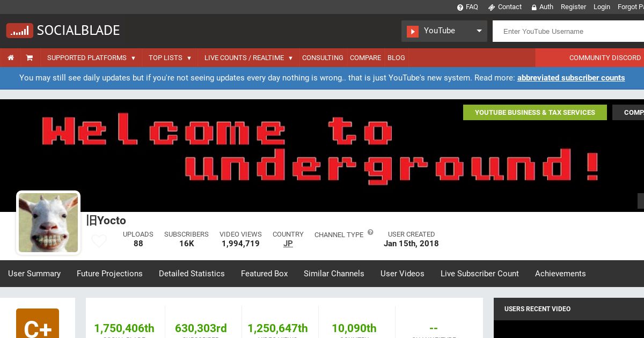Screen dimensions: 644x338
Task: Click the red YouTube play icon
Action: click(x=412, y=31)
